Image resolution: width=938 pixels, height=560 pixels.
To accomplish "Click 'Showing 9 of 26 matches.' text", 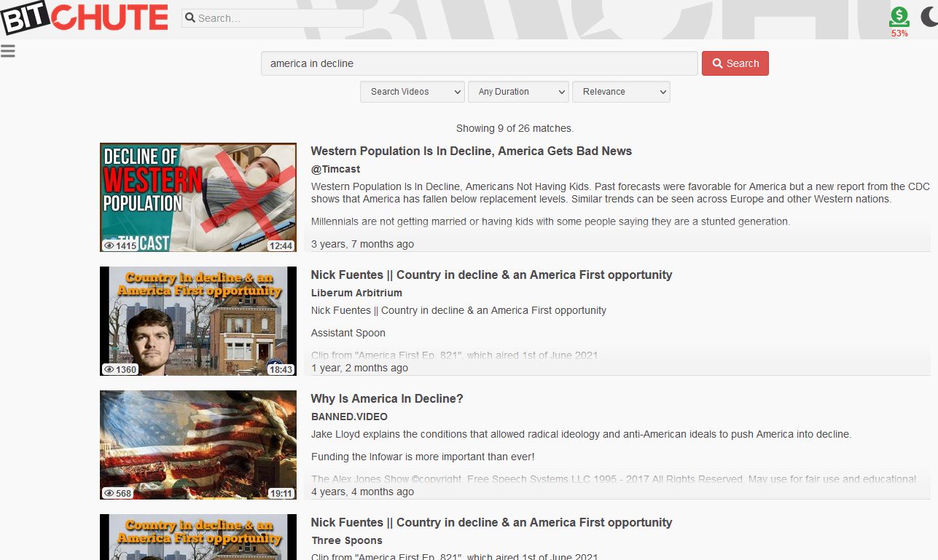I will point(515,128).
